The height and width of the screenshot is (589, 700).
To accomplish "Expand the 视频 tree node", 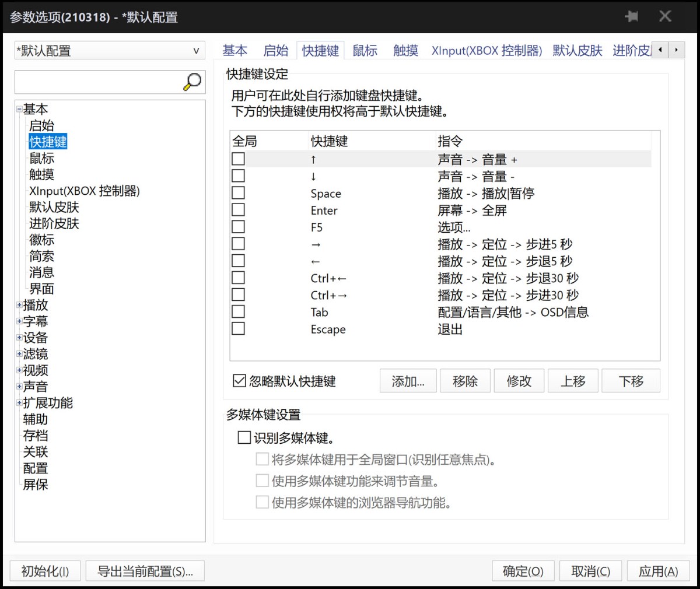I will click(x=19, y=370).
